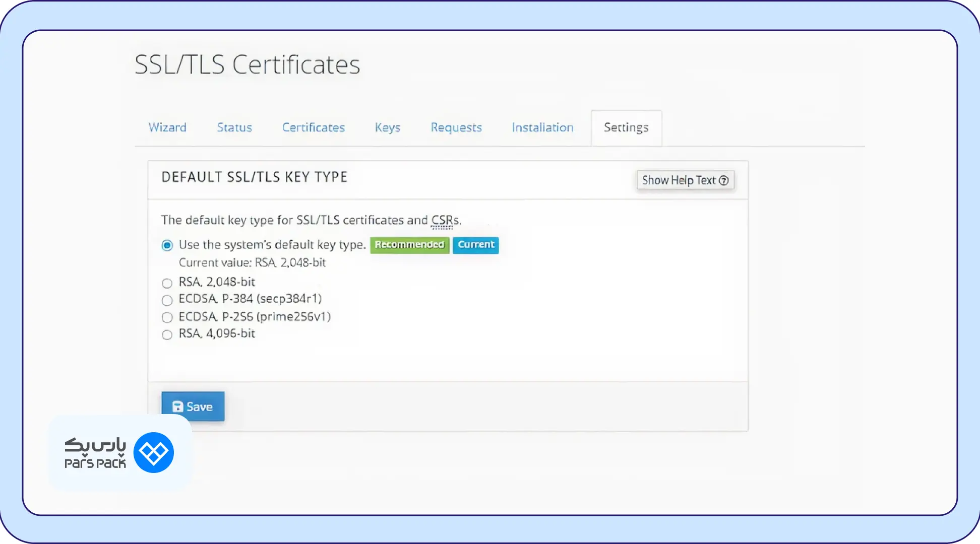
Task: Select ECDSA P-256 (prime256v1) option
Action: [167, 317]
